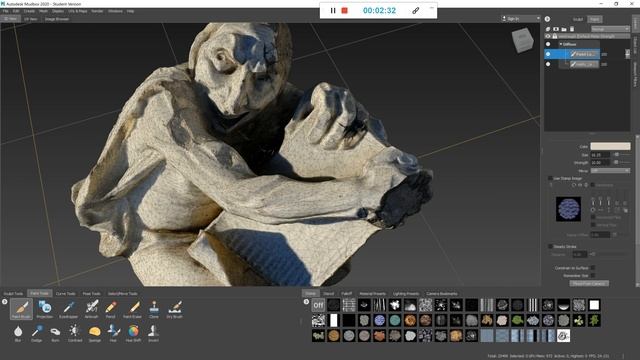The width and height of the screenshot is (640, 360).
Task: Stop the screen recording
Action: (344, 11)
